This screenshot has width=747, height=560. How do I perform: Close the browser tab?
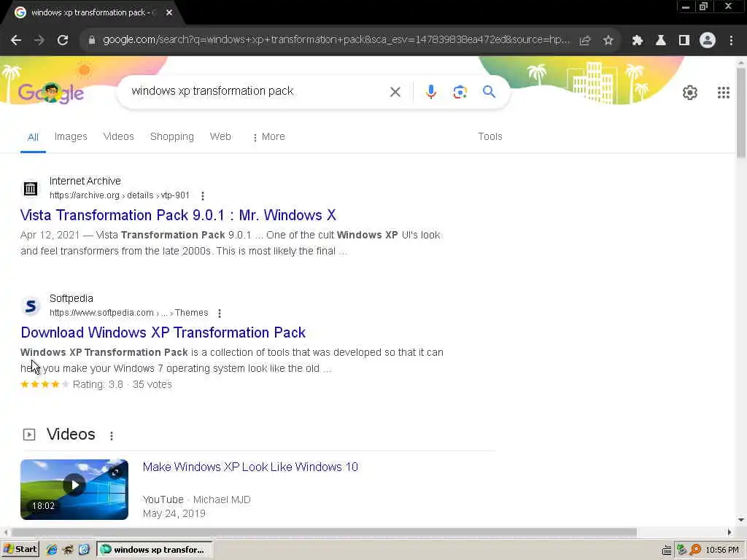pyautogui.click(x=169, y=13)
